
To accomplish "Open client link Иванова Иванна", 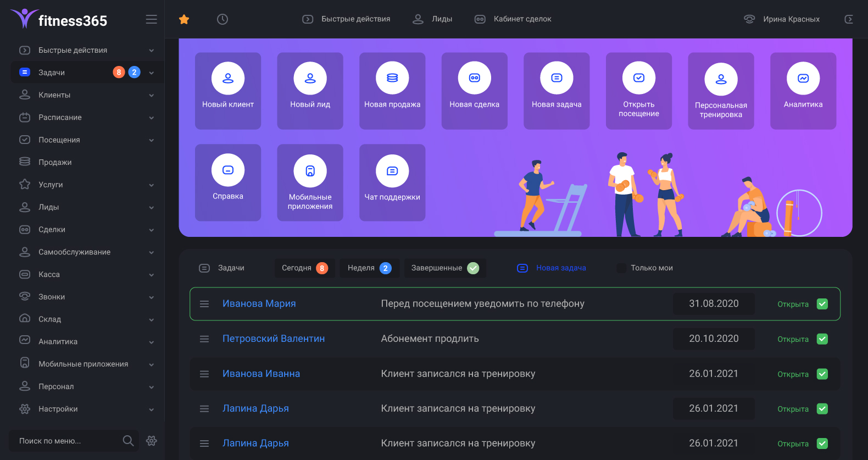I will pos(261,374).
